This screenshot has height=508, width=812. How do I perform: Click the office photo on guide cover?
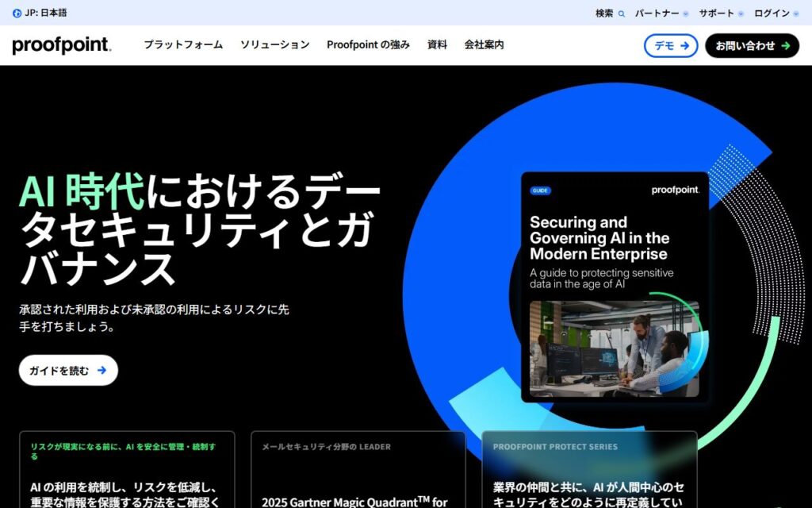[x=615, y=348]
